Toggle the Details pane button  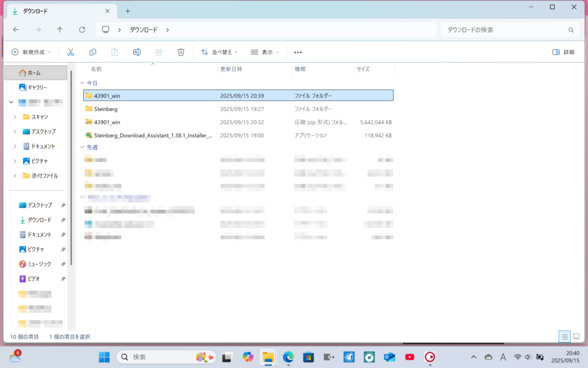(x=563, y=52)
